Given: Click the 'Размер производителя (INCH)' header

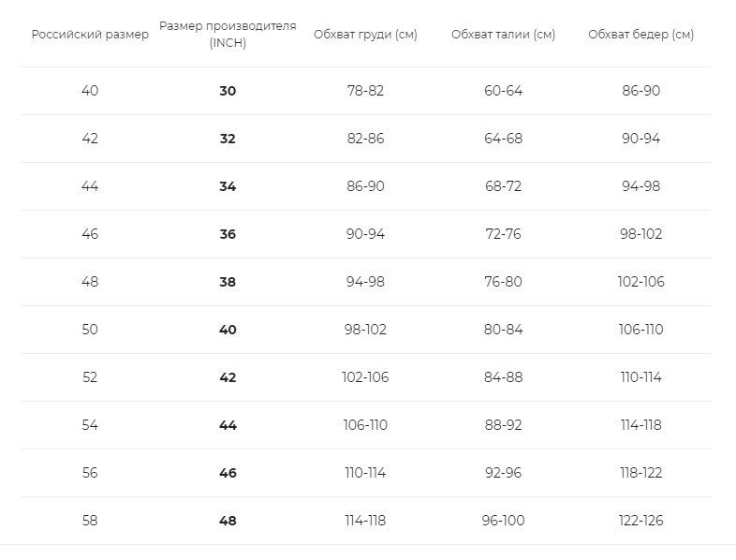Looking at the screenshot, I should pyautogui.click(x=228, y=35).
